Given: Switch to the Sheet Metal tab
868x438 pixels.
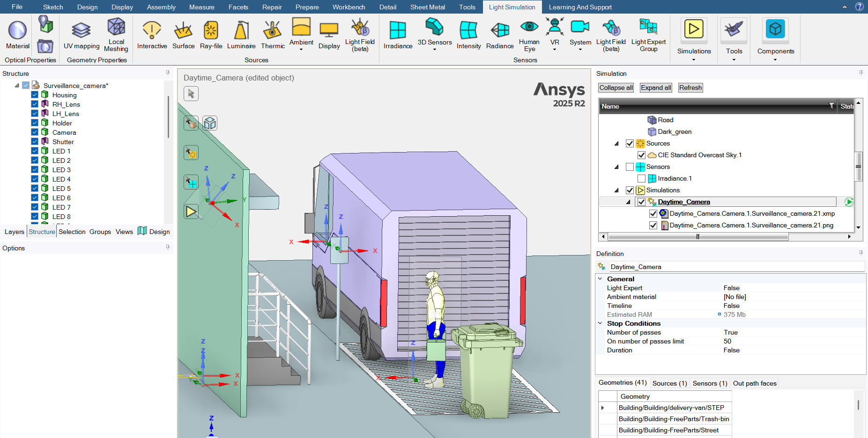Looking at the screenshot, I should [x=428, y=7].
